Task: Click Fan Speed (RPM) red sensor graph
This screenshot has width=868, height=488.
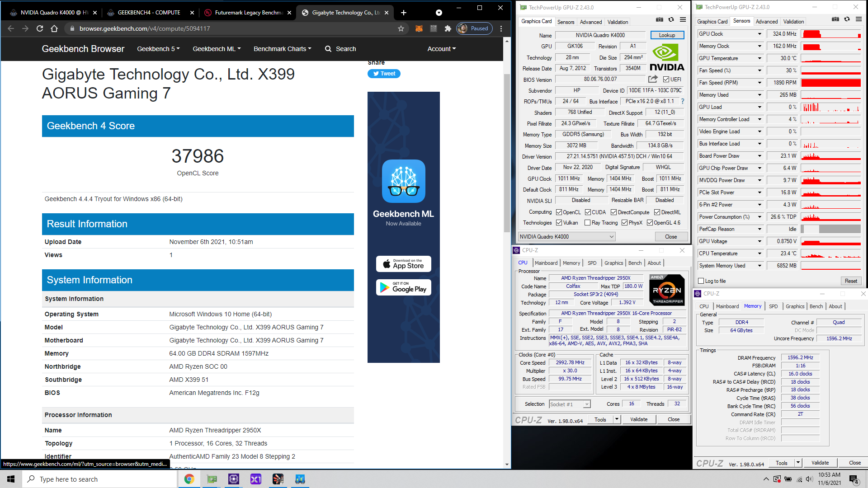Action: coord(831,83)
